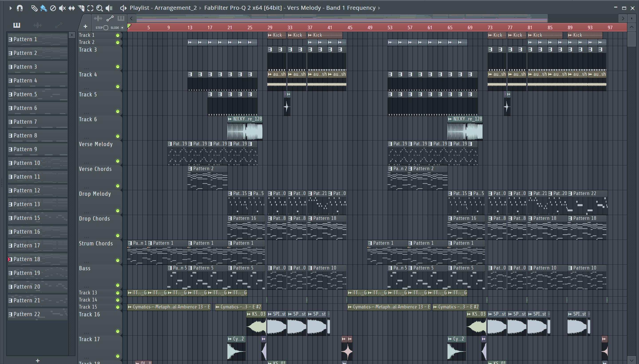Screen dimensions: 639x364
Task: Mute Verse Melody track
Action: [x=117, y=161]
